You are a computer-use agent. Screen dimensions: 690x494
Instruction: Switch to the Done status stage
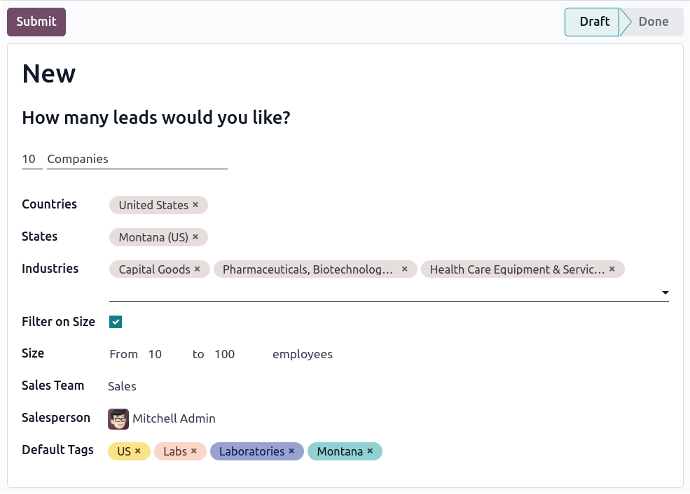pos(653,22)
